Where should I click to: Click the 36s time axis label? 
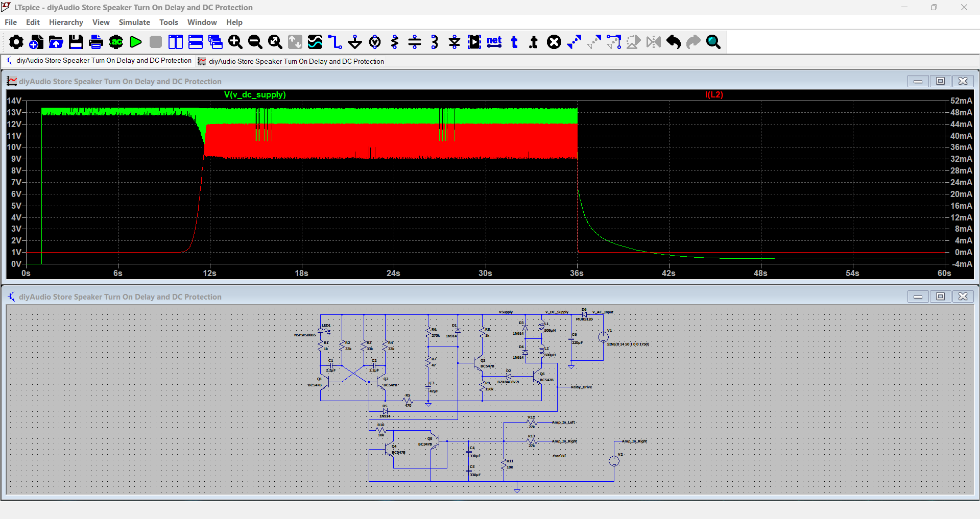(577, 274)
